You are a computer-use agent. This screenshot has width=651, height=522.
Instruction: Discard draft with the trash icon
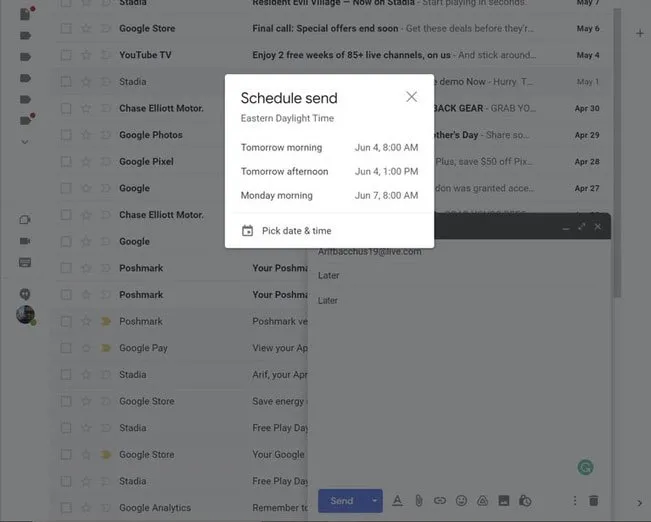point(593,501)
